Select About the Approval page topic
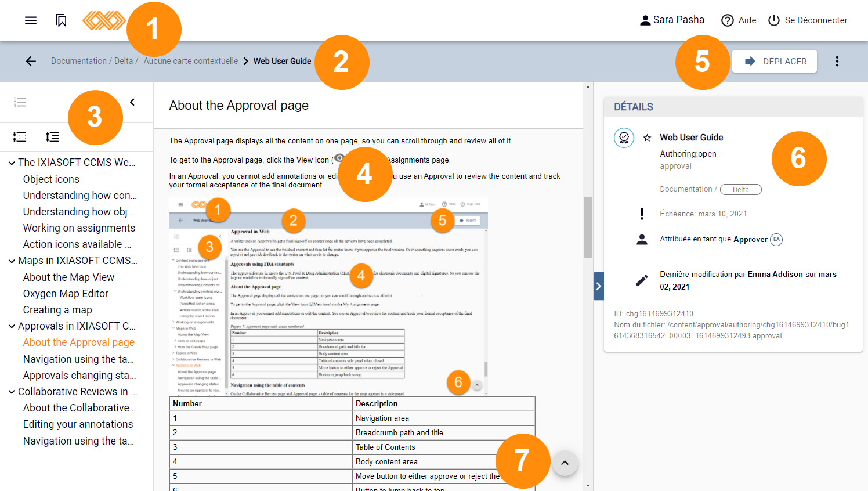 tap(79, 342)
